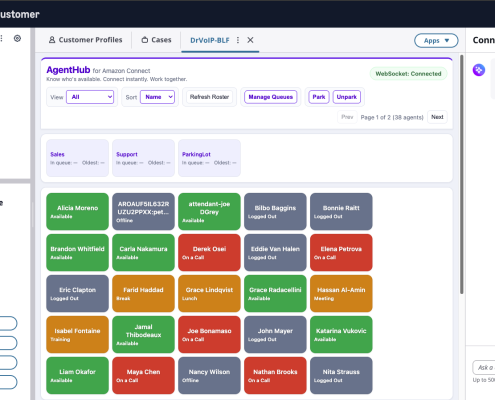Select agent tile Farid Haddad

click(143, 294)
